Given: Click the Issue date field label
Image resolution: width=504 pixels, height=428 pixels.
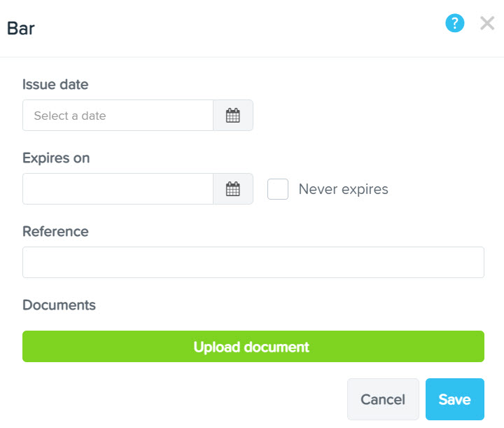Looking at the screenshot, I should pos(55,85).
